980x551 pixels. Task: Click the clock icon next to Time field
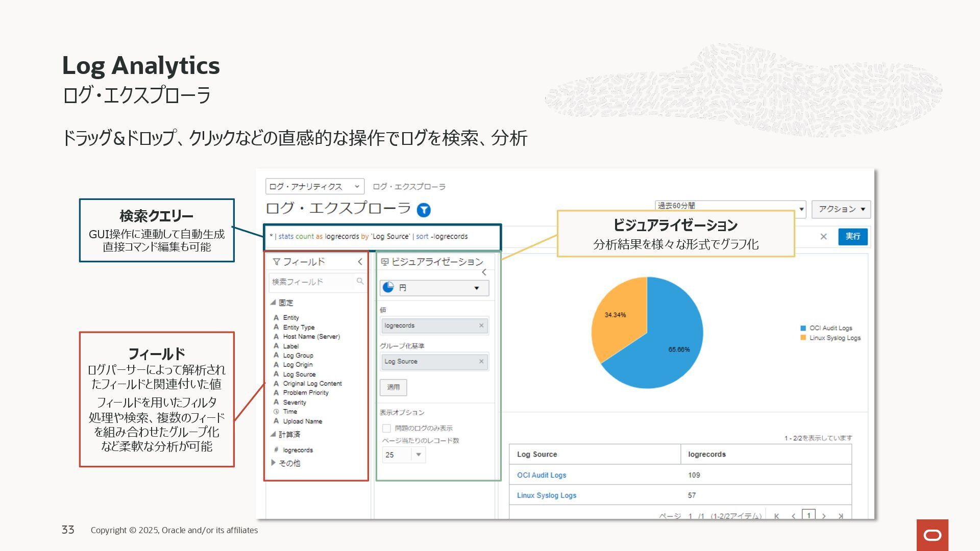tap(276, 412)
